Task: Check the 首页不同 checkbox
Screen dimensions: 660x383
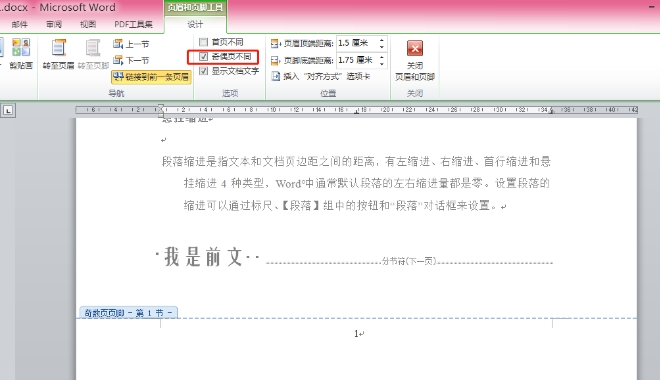Action: (204, 42)
